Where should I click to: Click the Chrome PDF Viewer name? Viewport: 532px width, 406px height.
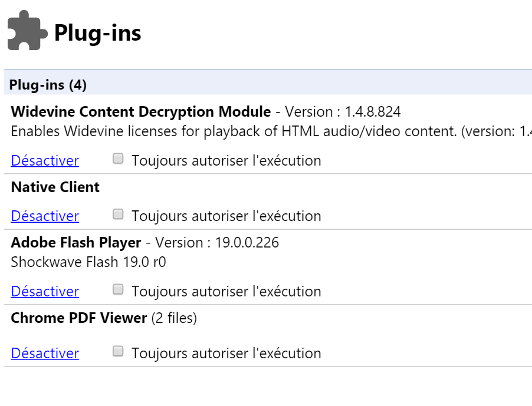(x=78, y=318)
